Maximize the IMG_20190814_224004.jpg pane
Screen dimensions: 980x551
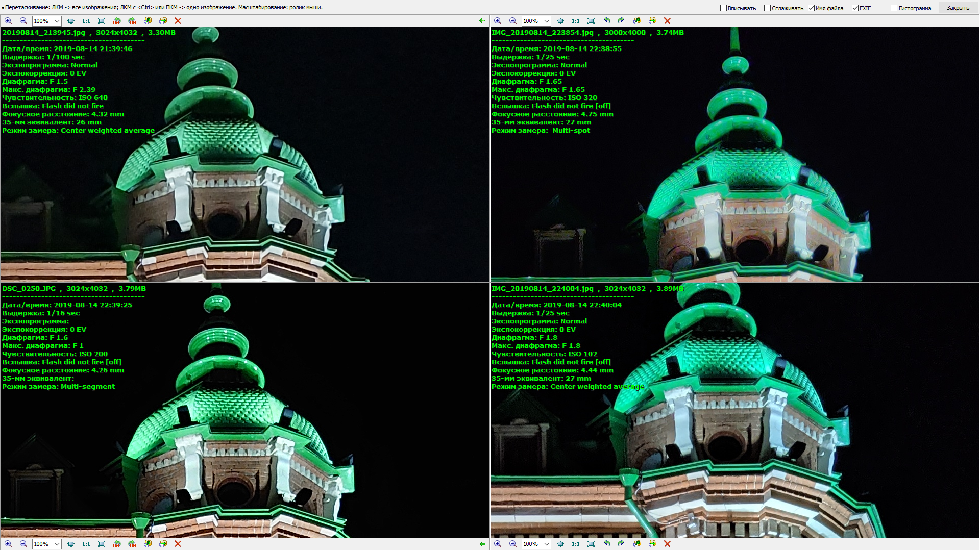(x=591, y=544)
